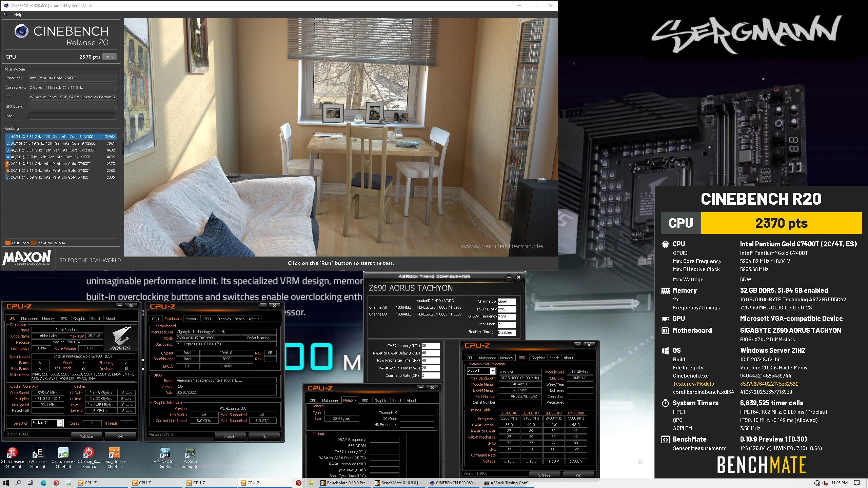Select the Graphics tab in the CPU-Z Mainboard window
Viewport: 868px width, 488px height.
coord(224,319)
